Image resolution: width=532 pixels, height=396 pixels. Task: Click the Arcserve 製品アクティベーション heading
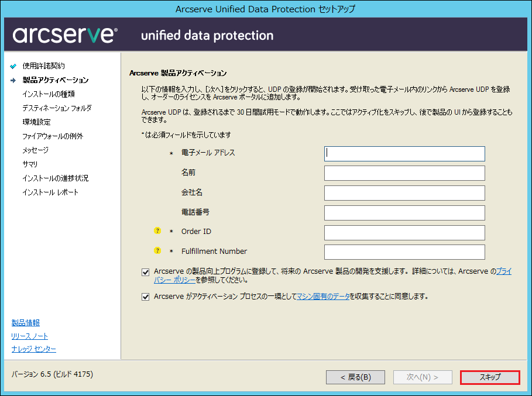coord(178,73)
